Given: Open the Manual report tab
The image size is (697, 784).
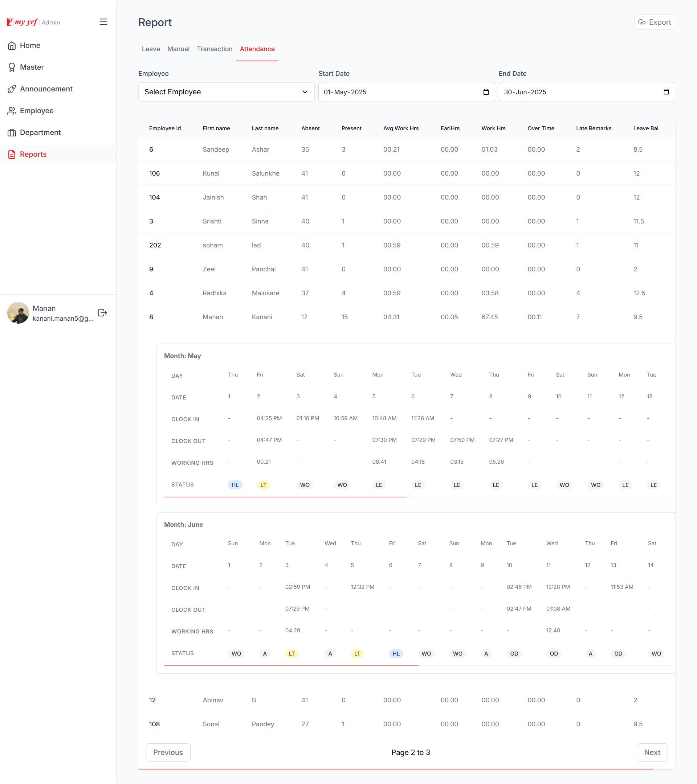Looking at the screenshot, I should click(178, 49).
